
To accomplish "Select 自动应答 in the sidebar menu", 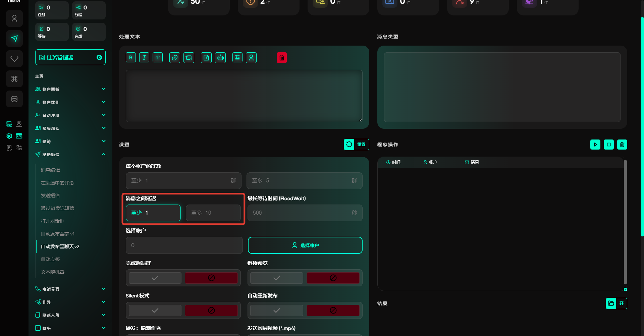I will (50, 259).
